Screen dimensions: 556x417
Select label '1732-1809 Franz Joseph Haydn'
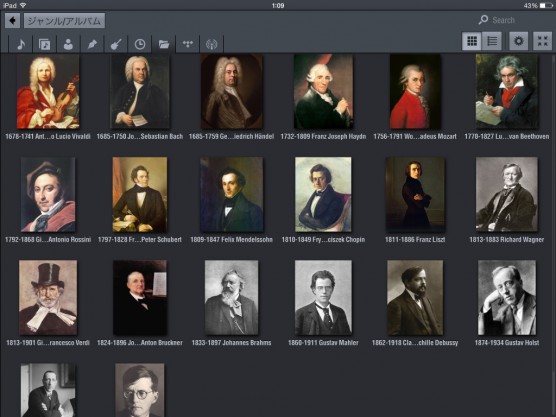tap(323, 136)
